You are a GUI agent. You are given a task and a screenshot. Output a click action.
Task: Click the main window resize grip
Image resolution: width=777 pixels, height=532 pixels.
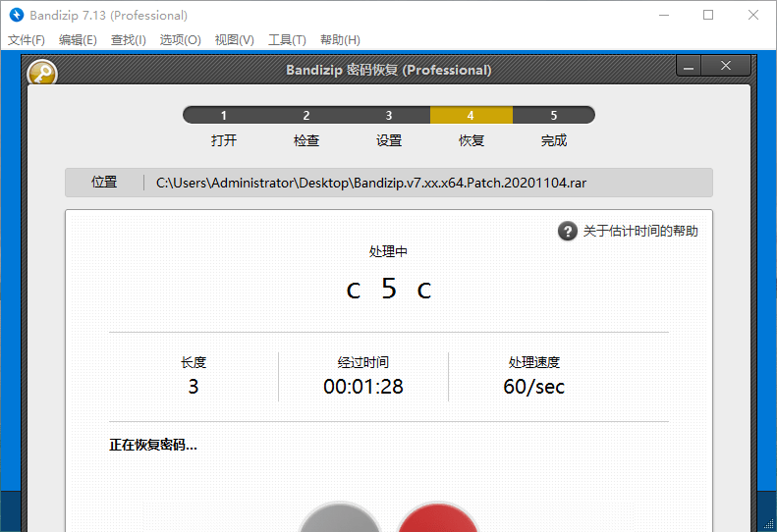click(x=769, y=523)
